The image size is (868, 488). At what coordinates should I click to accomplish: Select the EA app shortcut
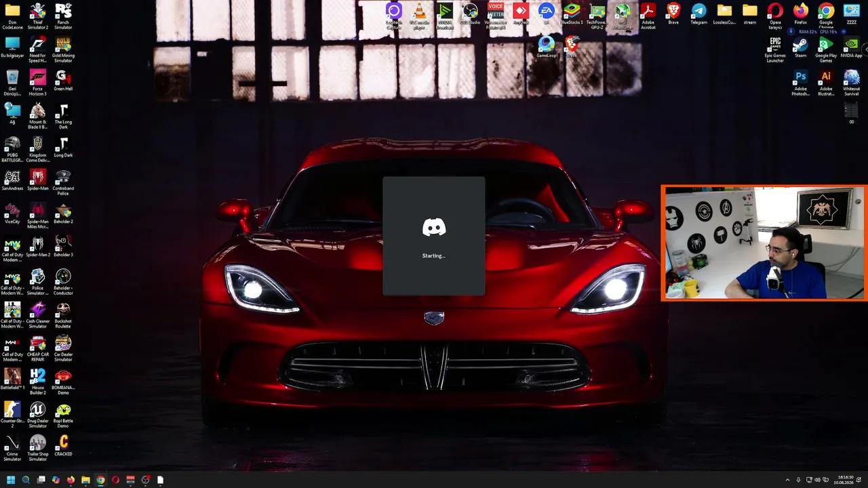pos(547,14)
